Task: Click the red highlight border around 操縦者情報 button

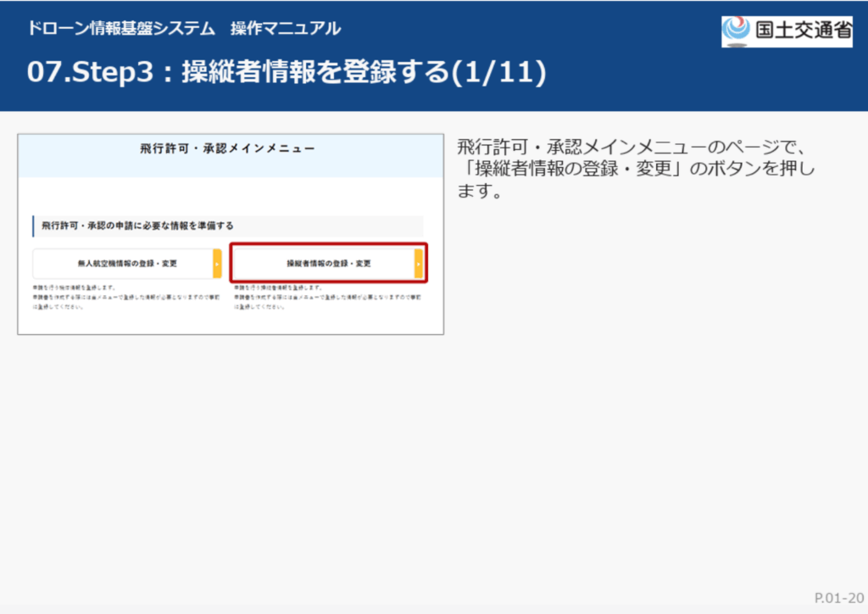Action: (x=328, y=245)
